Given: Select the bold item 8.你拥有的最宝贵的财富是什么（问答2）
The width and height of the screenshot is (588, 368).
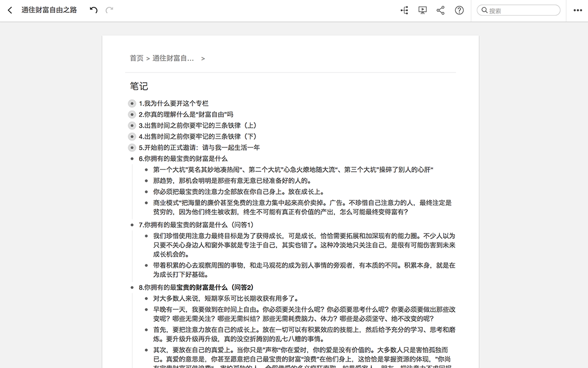Looking at the screenshot, I should [196, 287].
